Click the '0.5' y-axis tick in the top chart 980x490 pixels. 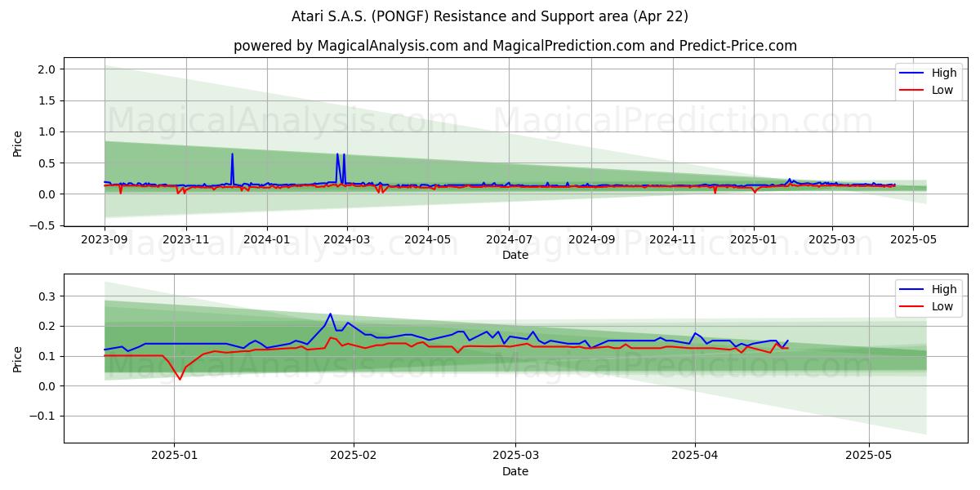click(47, 163)
